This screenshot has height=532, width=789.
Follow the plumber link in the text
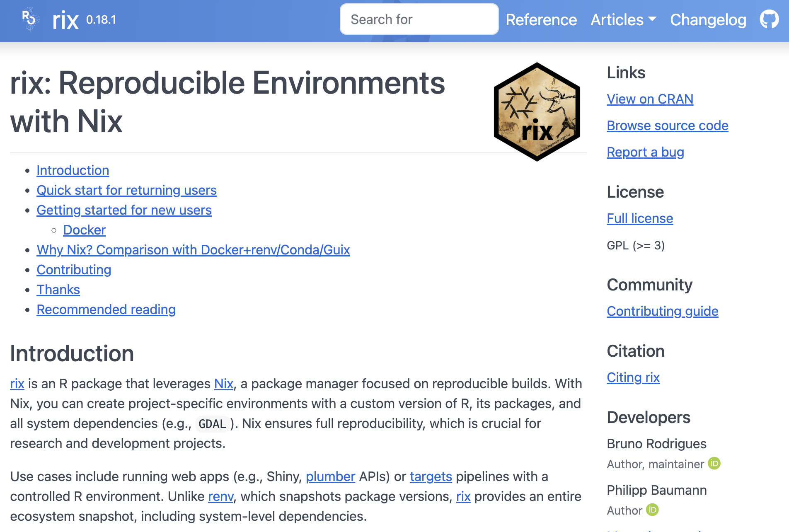pyautogui.click(x=330, y=476)
